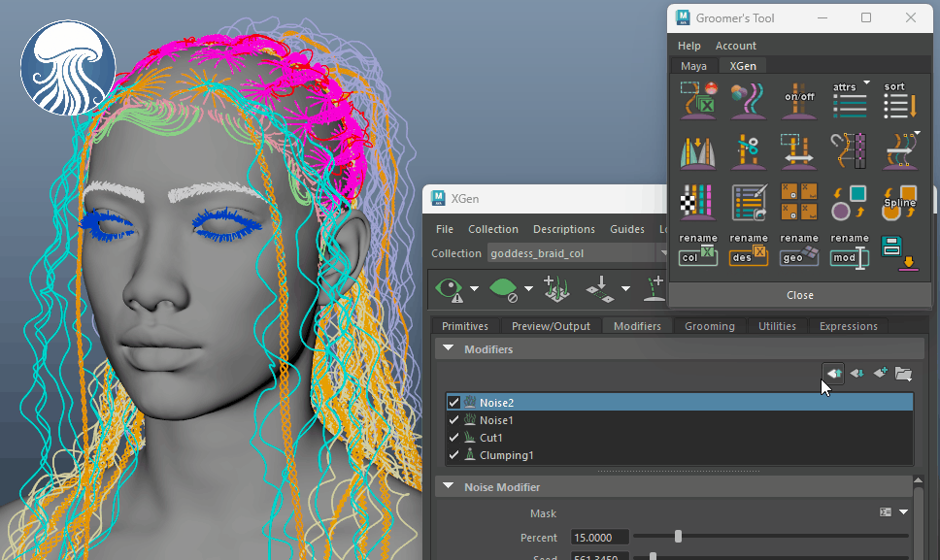Click the rename geo icon
The width and height of the screenshot is (940, 560).
tap(799, 250)
